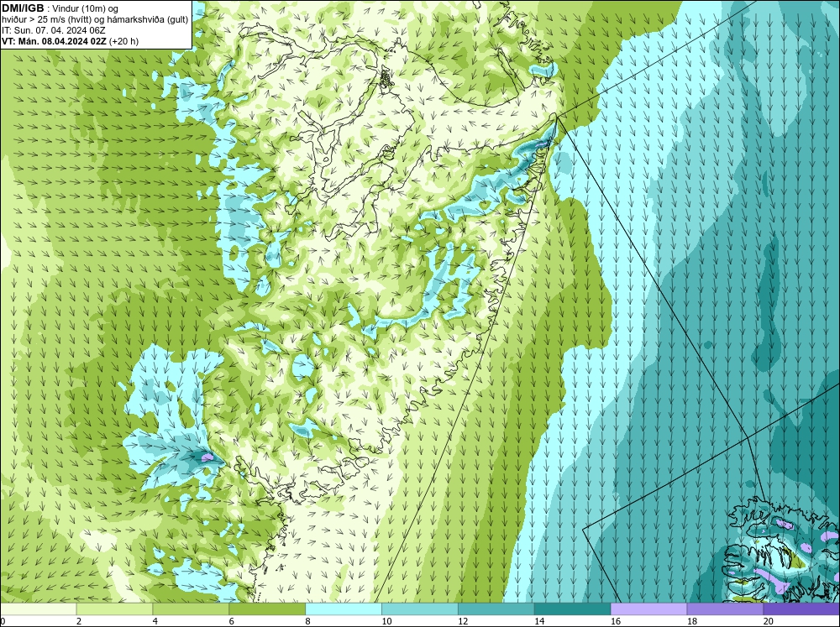
Task: Click the DMI/IGB title text
Action: coord(23,8)
